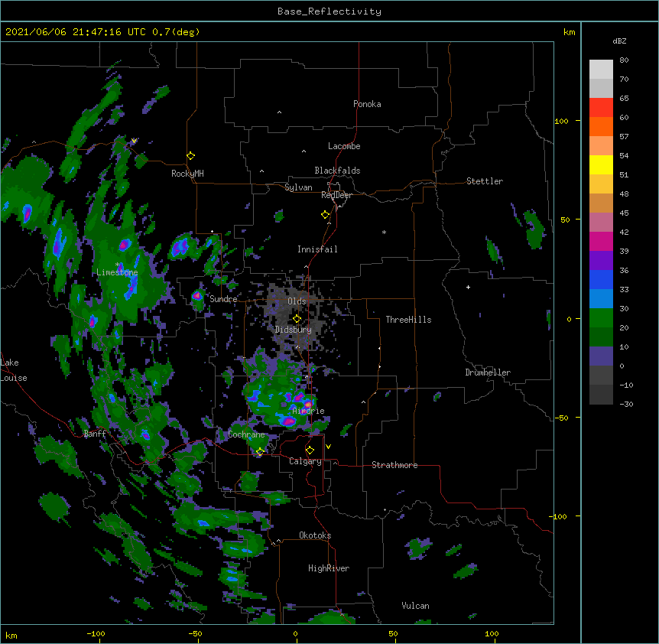Click the Lacombe city label
The width and height of the screenshot is (659, 644).
click(x=344, y=146)
